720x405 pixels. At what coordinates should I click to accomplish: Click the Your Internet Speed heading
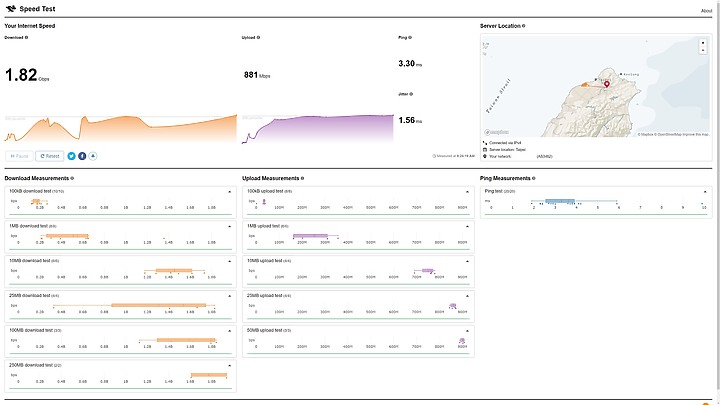(30, 26)
